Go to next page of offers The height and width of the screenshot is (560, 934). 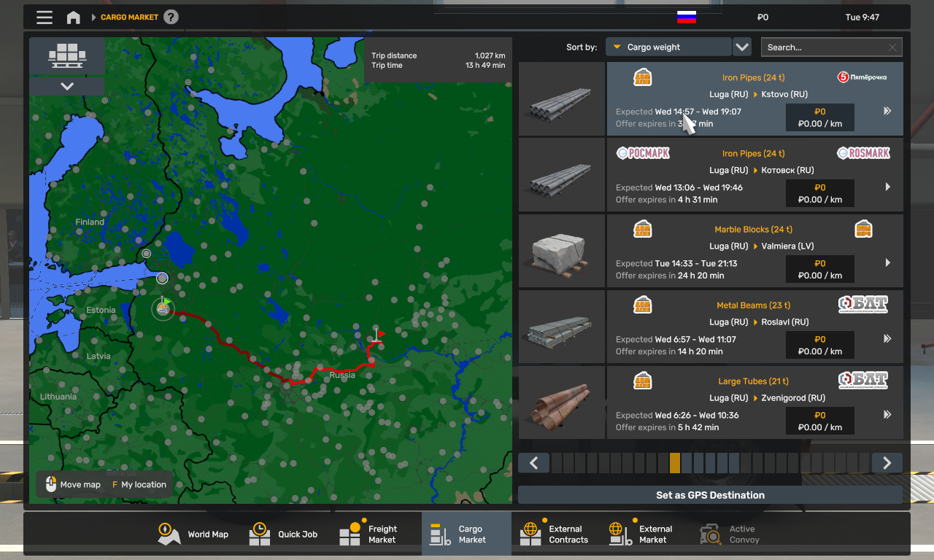click(x=887, y=463)
